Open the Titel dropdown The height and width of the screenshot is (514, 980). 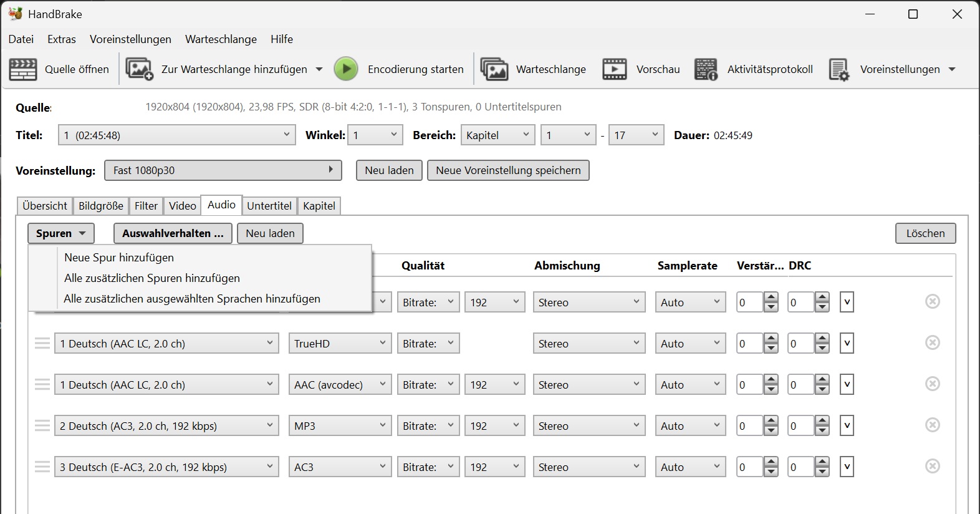click(176, 135)
